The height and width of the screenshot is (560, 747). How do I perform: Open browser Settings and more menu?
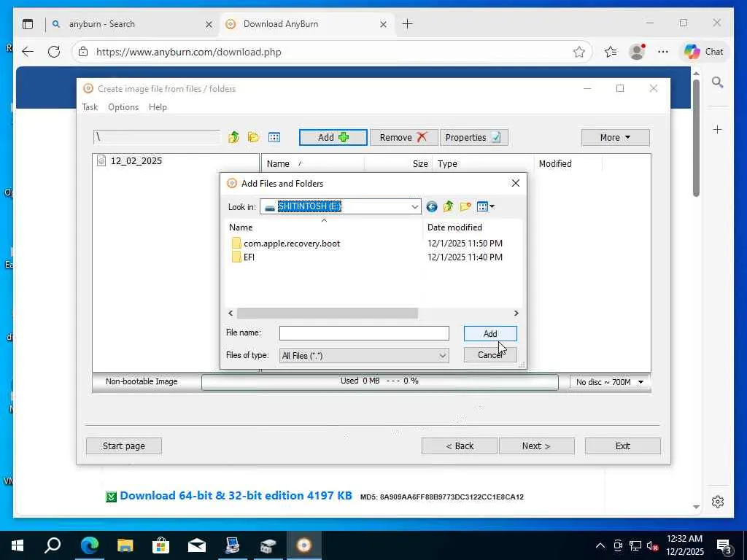[663, 52]
